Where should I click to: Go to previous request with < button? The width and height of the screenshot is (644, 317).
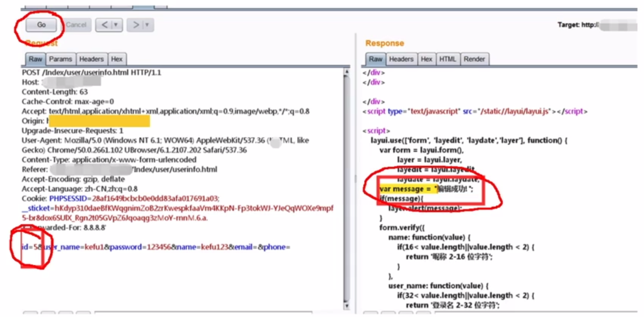103,25
